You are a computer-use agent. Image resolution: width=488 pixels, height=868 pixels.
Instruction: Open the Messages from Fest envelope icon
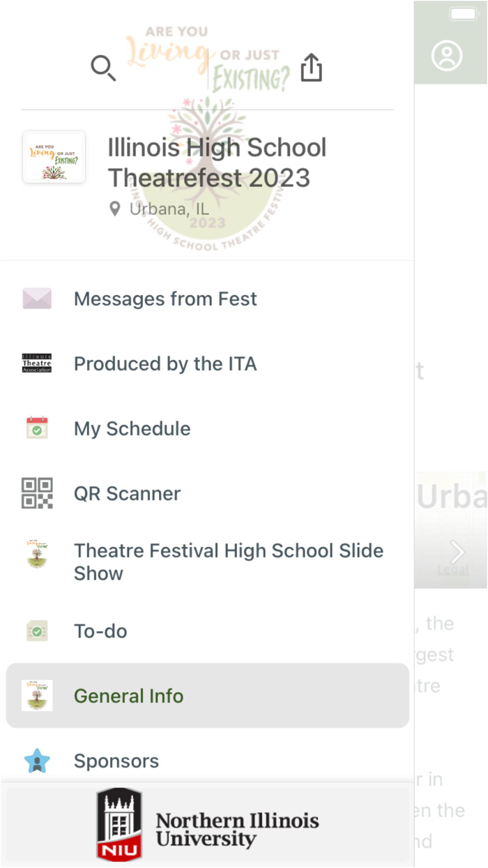pyautogui.click(x=36, y=299)
